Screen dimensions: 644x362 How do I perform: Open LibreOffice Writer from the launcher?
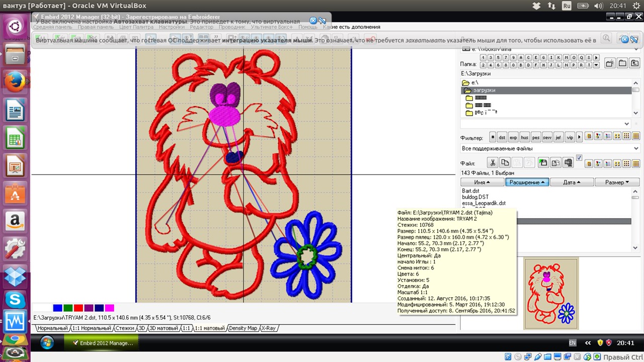click(x=15, y=109)
